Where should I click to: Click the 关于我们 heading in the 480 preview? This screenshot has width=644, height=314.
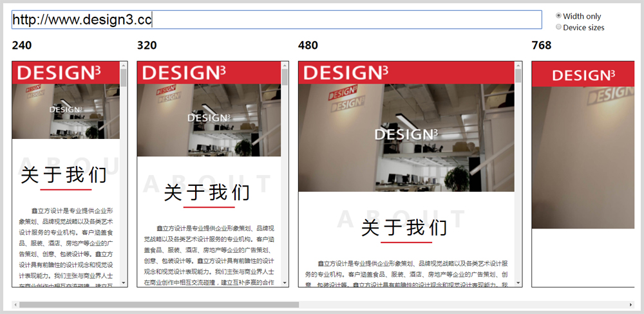coord(404,228)
